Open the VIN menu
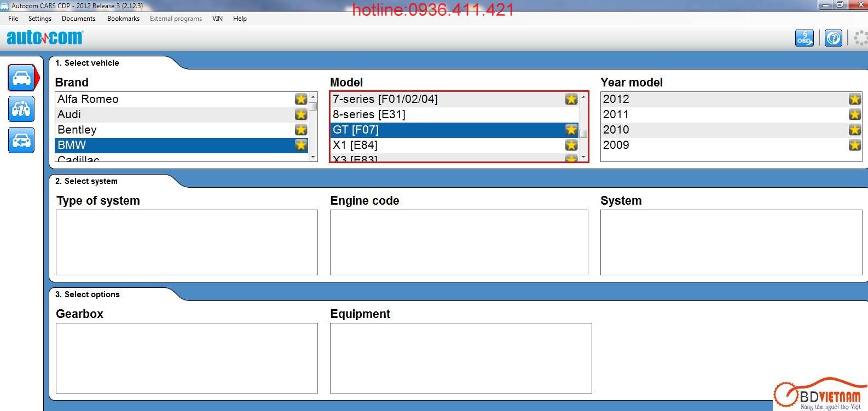This screenshot has height=411, width=868. click(217, 19)
